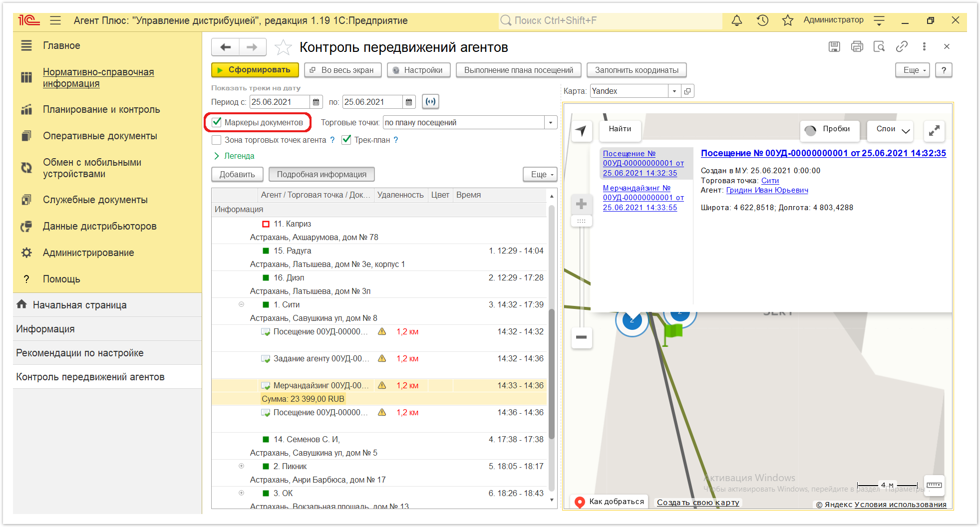Select Мерчандайзинг 00УД row in table
Screen dimensions: 980x527
point(379,392)
